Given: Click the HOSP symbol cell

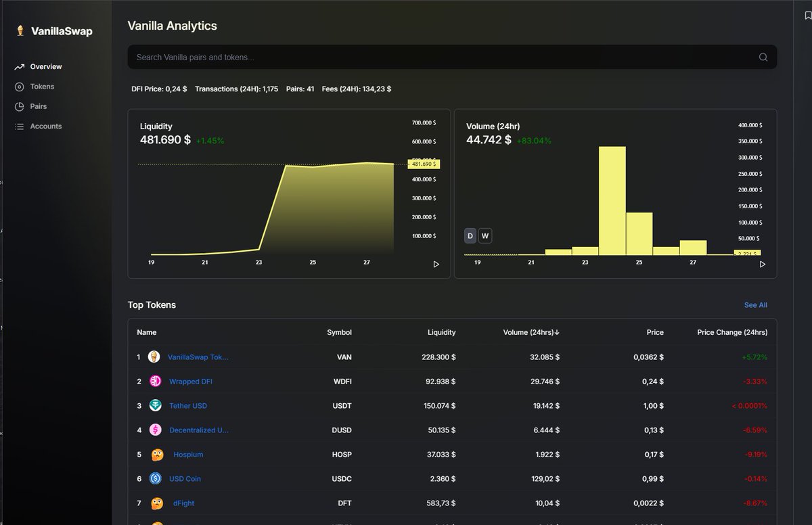Looking at the screenshot, I should point(342,455).
